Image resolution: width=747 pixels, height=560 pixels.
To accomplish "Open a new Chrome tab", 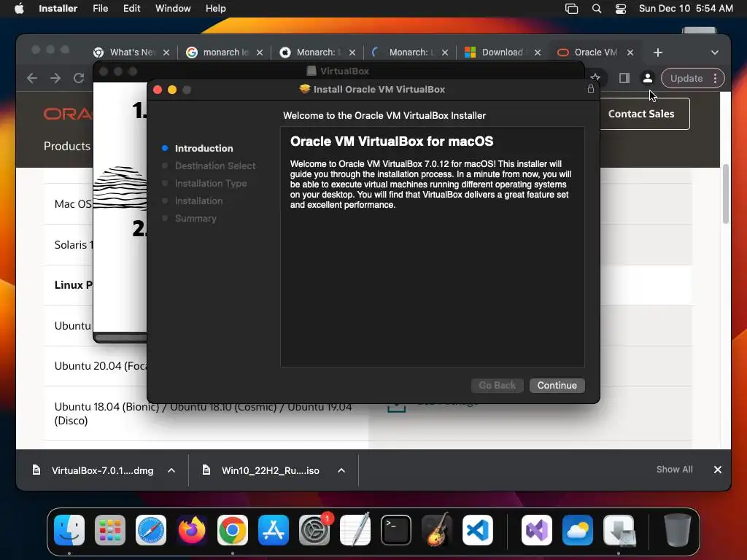I will click(x=658, y=52).
